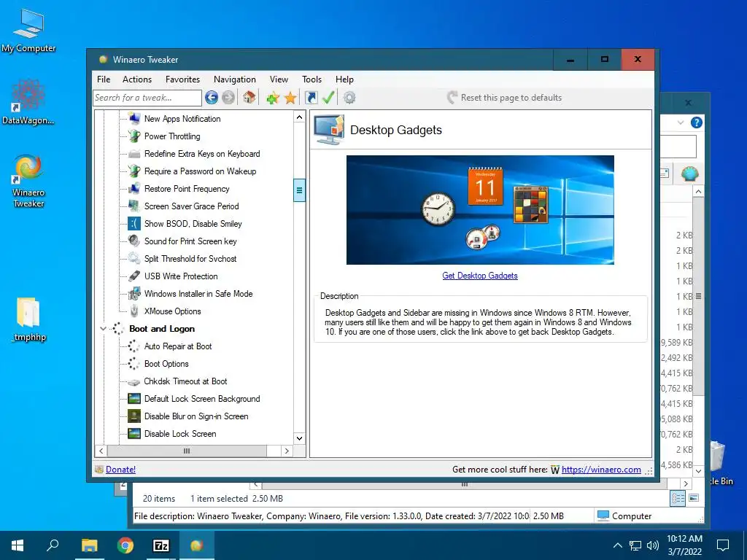This screenshot has height=560, width=747.
Task: Click the Desktop Gadgets preview image
Action: (480, 210)
